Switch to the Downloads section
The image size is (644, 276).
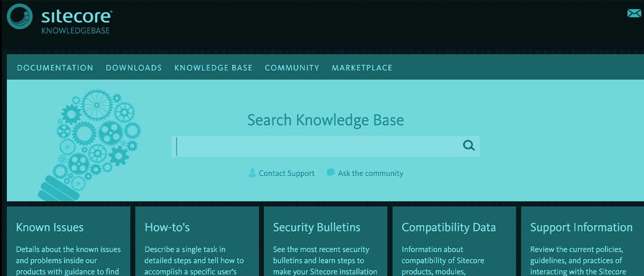(x=133, y=67)
